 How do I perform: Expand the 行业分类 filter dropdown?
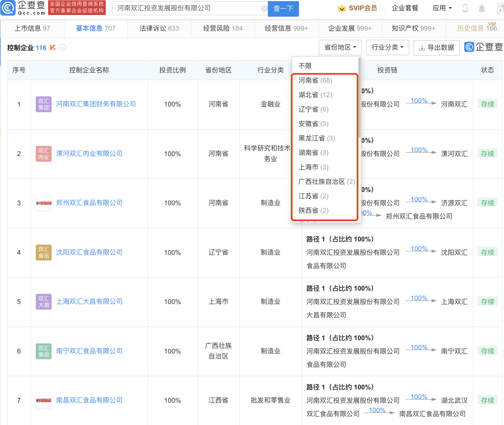387,48
